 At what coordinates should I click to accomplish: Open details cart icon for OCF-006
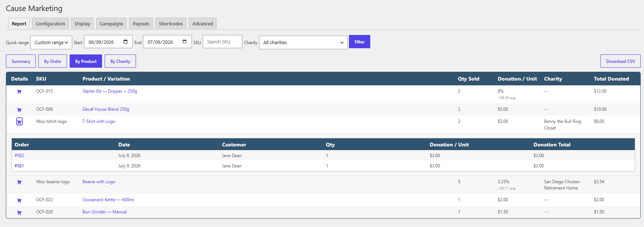19,110
